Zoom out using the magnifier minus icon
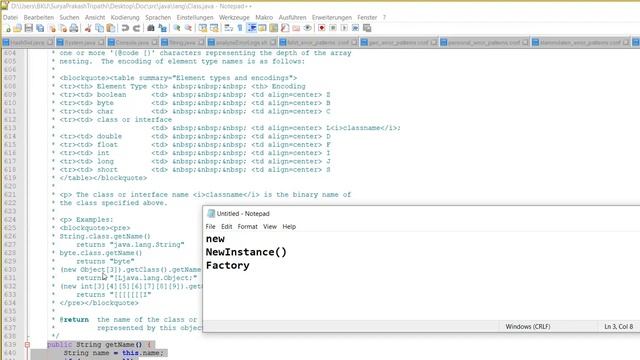Image resolution: width=640 pixels, height=360 pixels. point(188,28)
